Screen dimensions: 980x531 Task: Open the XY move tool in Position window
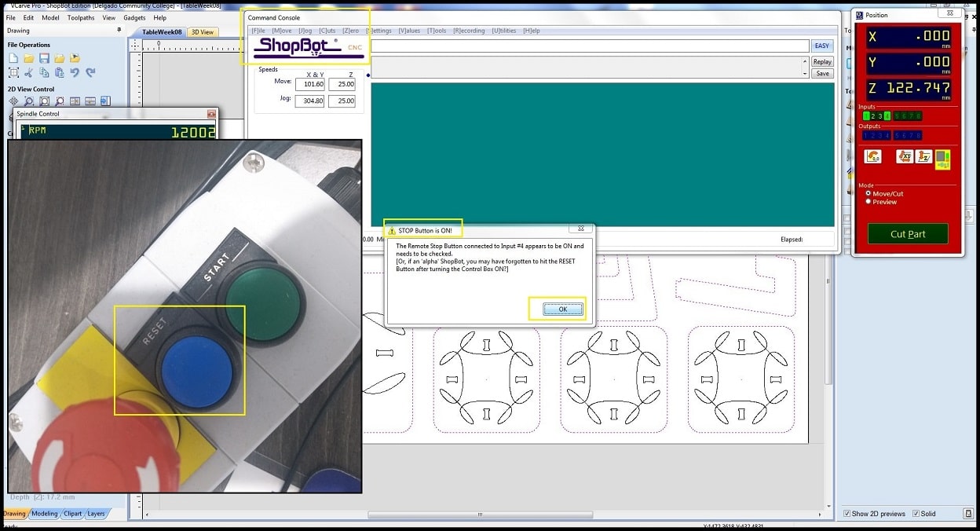coord(904,156)
